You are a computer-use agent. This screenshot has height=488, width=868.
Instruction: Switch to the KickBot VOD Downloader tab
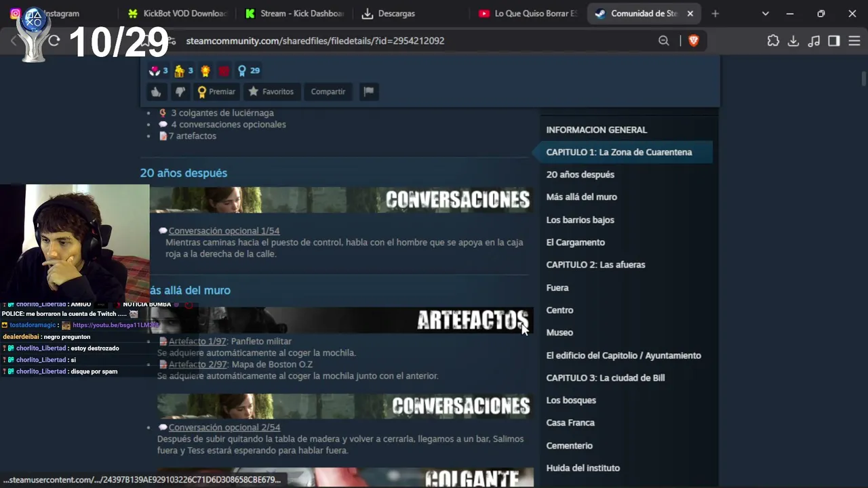(178, 14)
